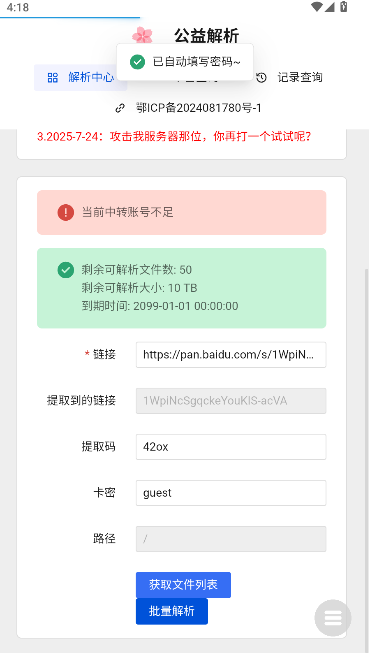The height and width of the screenshot is (653, 369).
Task: Click the 卡密 field containing guest
Action: click(231, 493)
